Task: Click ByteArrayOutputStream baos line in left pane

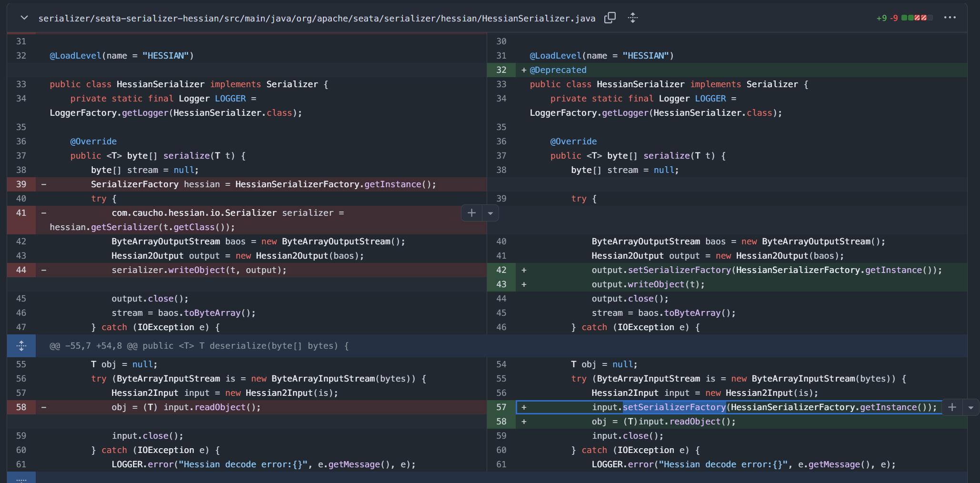Action: (x=258, y=241)
